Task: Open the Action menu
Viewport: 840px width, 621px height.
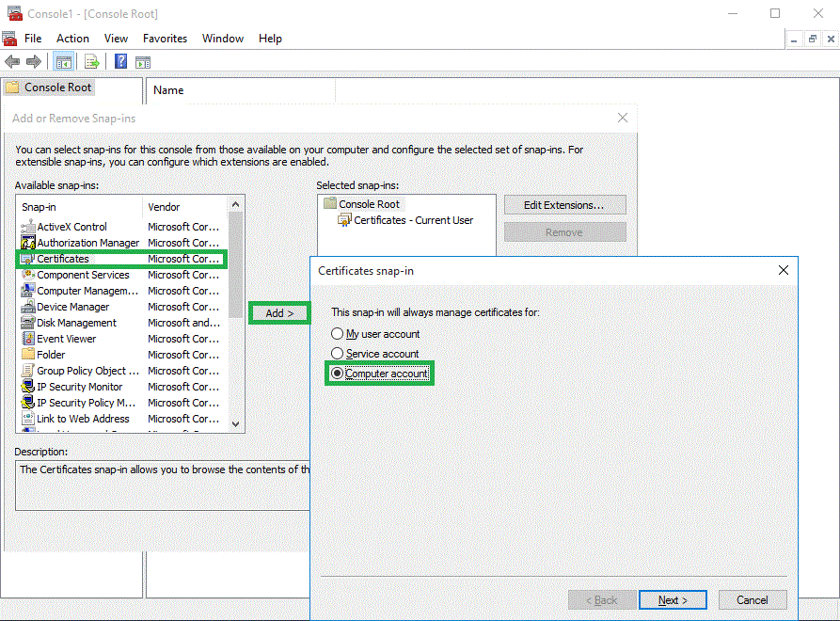Action: tap(72, 39)
